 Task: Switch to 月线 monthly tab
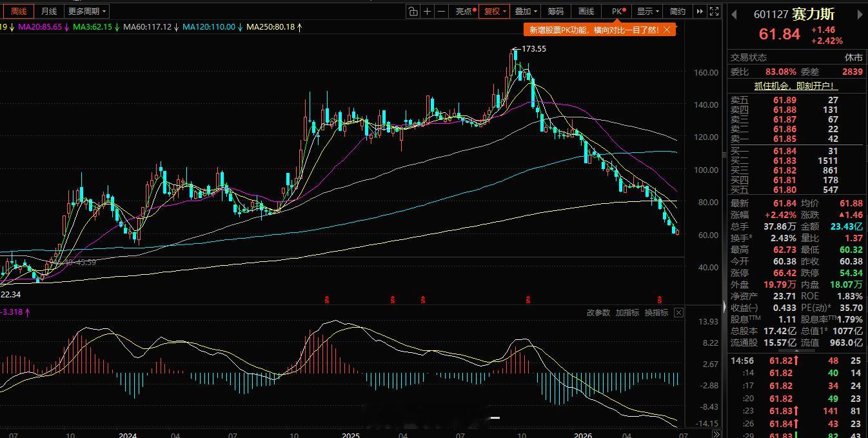tap(49, 11)
